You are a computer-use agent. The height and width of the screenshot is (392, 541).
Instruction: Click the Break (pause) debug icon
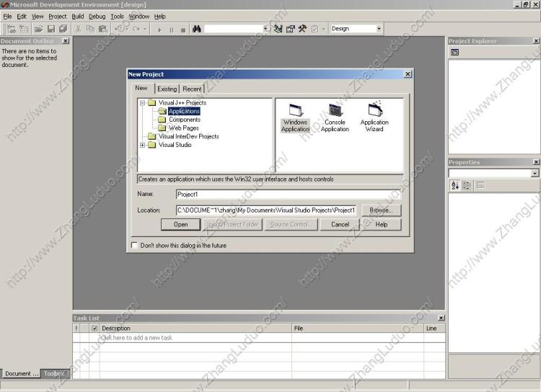coord(172,30)
